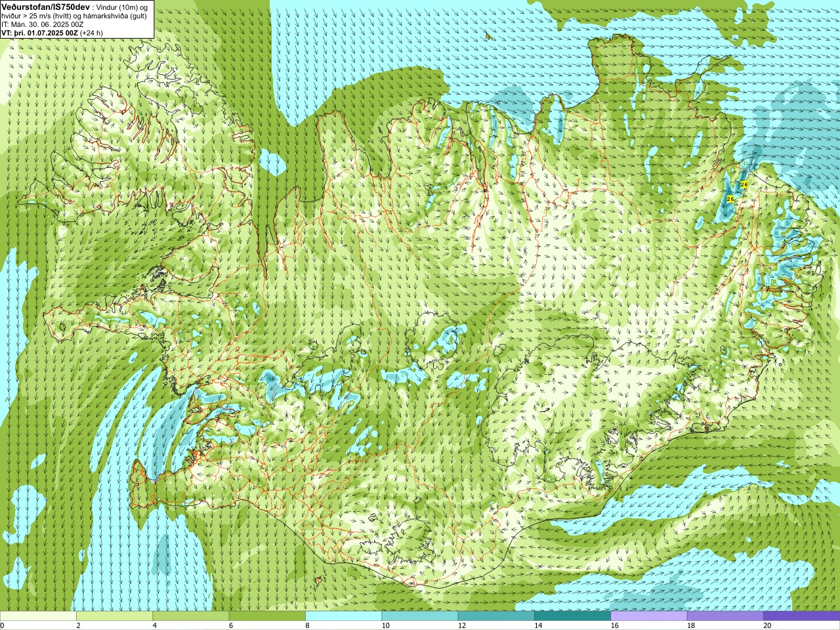Select the light purple 16–18 m/s legend segment
This screenshot has width=840, height=630.
(x=648, y=616)
